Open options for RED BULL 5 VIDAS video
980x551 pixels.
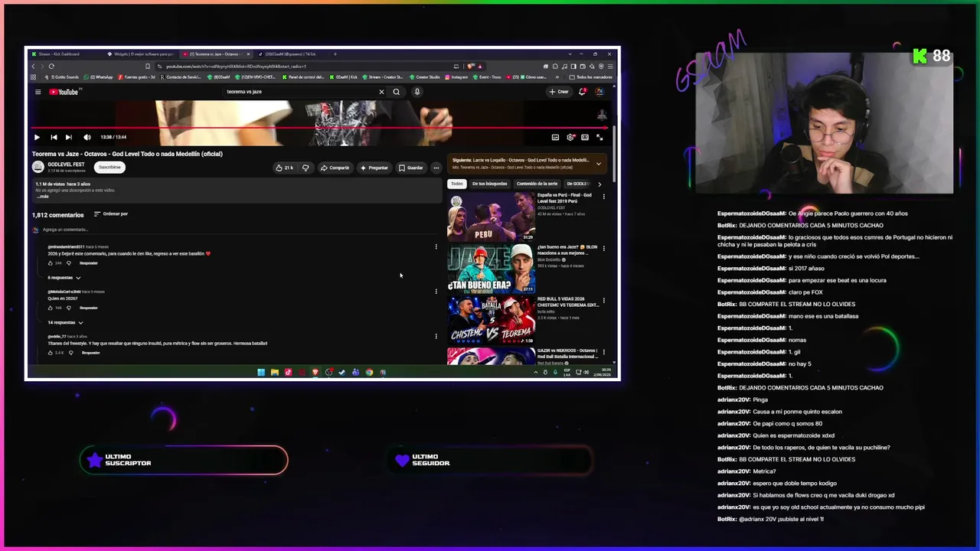tap(603, 301)
